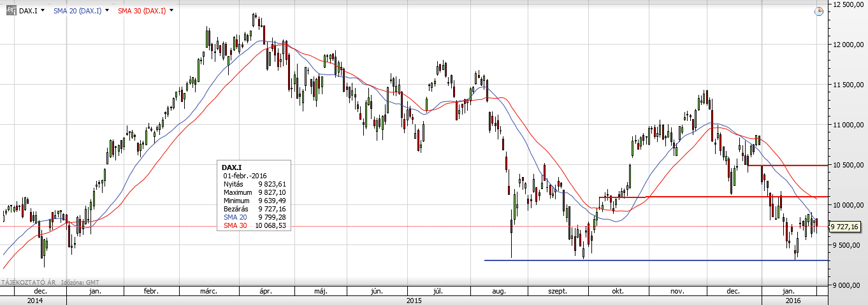Click the 11 000,00 price axis label
Viewport: 868px width, 305px height.
[x=848, y=125]
